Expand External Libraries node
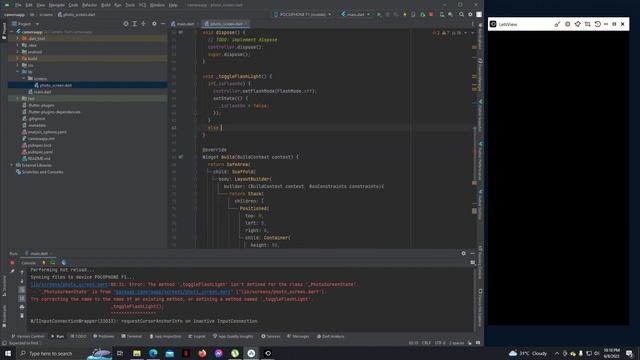 click(11, 165)
